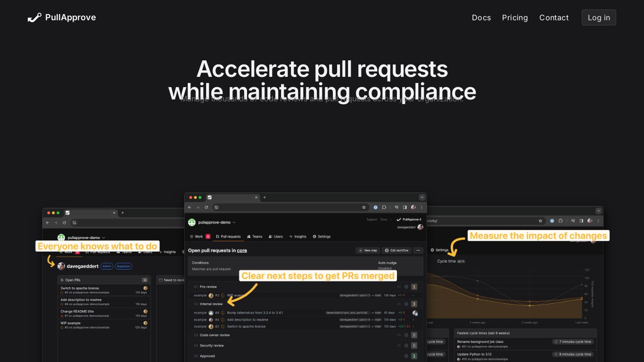Click Settings tab in right window

coord(439,250)
